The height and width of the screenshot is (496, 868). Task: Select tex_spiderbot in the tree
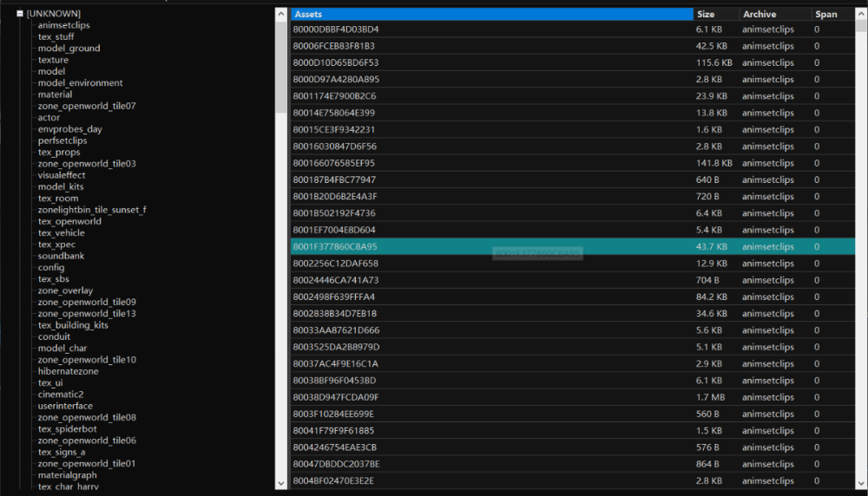[68, 429]
